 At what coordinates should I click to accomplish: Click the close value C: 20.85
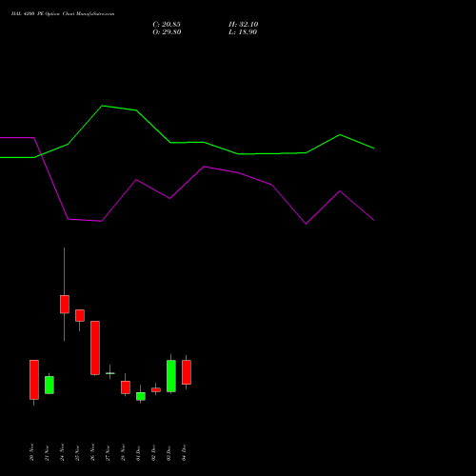(167, 25)
